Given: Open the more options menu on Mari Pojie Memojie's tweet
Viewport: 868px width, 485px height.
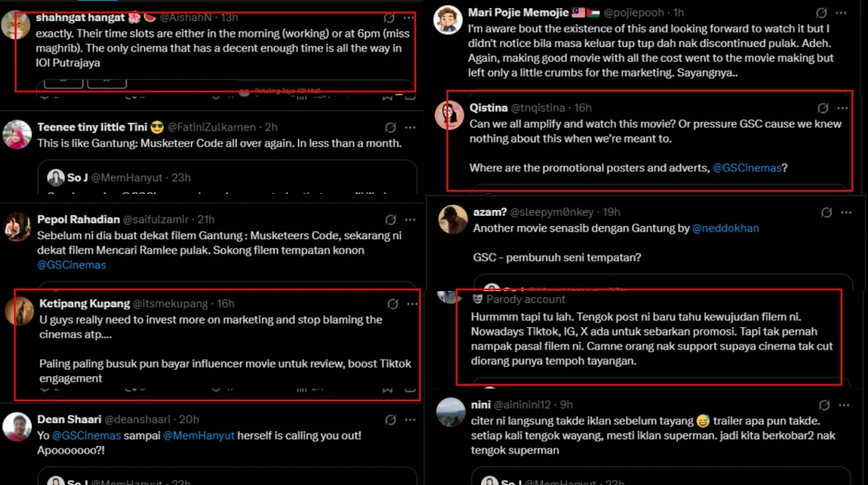Looking at the screenshot, I should click(x=842, y=13).
